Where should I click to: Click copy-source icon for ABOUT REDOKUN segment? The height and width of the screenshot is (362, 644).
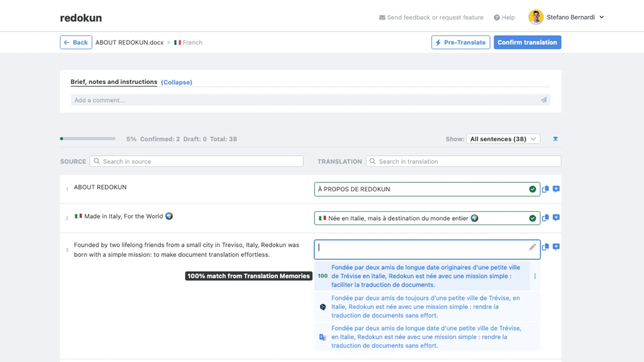pos(545,189)
